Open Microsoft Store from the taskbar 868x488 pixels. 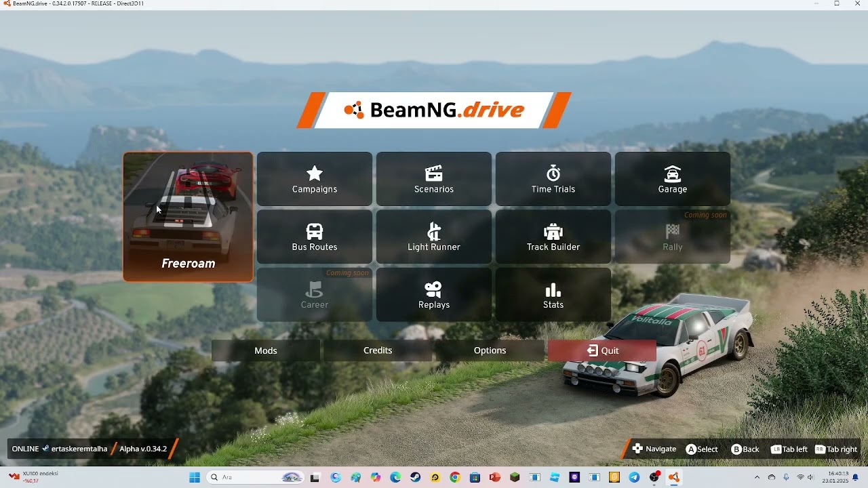pyautogui.click(x=475, y=477)
